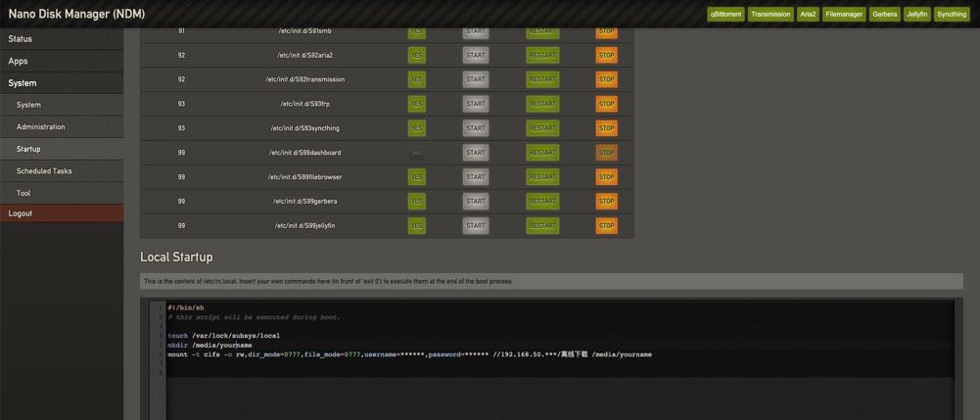Open the Apps sidebar section
Screen dimensions: 980x420
coord(62,62)
